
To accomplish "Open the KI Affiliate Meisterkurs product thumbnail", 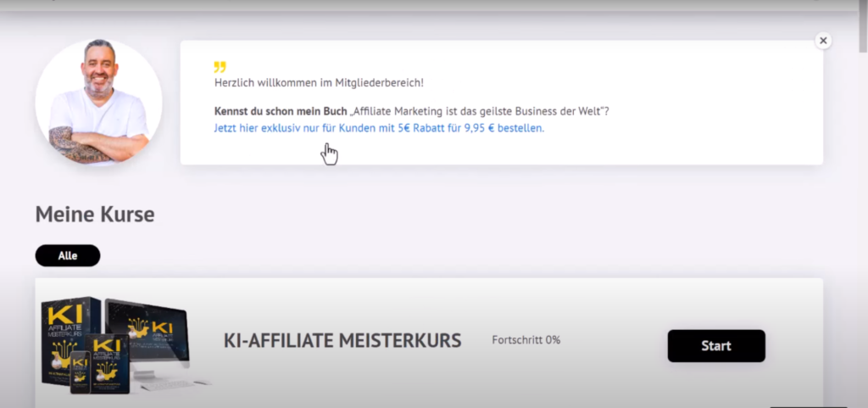I will (125, 345).
